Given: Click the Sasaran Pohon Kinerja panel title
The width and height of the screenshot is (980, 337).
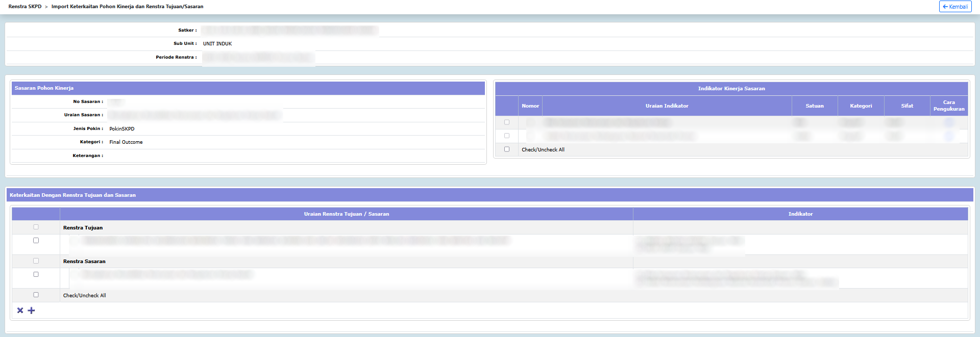Looking at the screenshot, I should pos(44,88).
